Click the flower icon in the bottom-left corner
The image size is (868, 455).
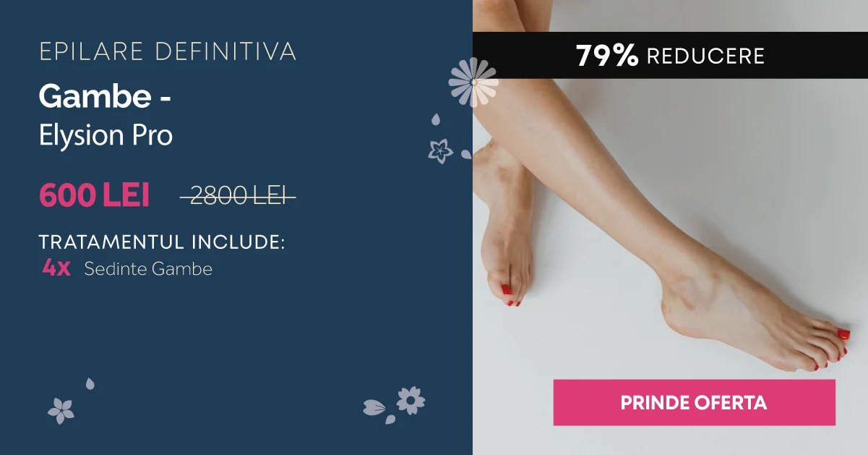point(61,411)
